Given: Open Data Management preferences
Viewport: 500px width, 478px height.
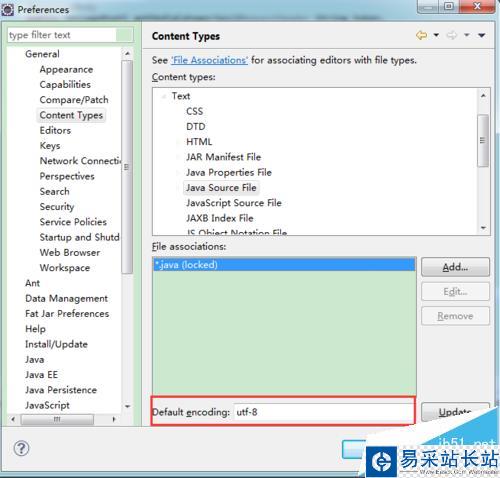Looking at the screenshot, I should click(67, 298).
